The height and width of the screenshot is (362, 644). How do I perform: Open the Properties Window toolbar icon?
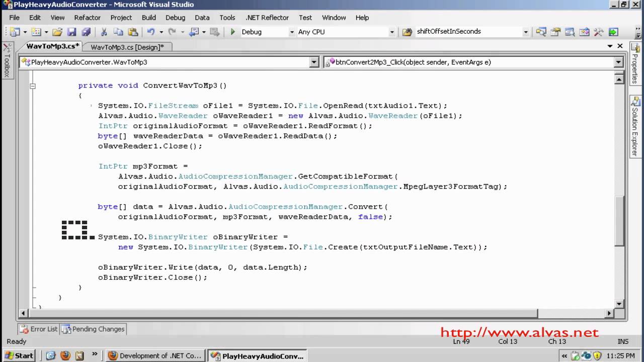[x=555, y=32]
